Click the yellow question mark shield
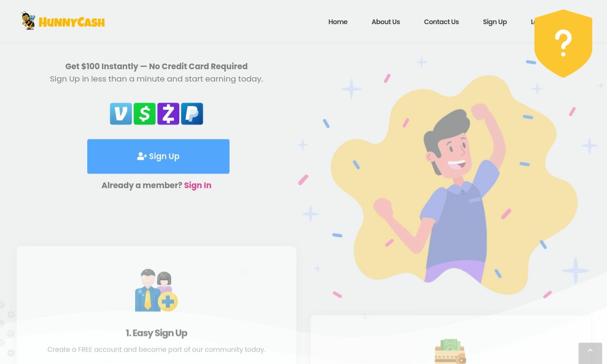Viewport: 607px width, 364px height. coord(563,43)
